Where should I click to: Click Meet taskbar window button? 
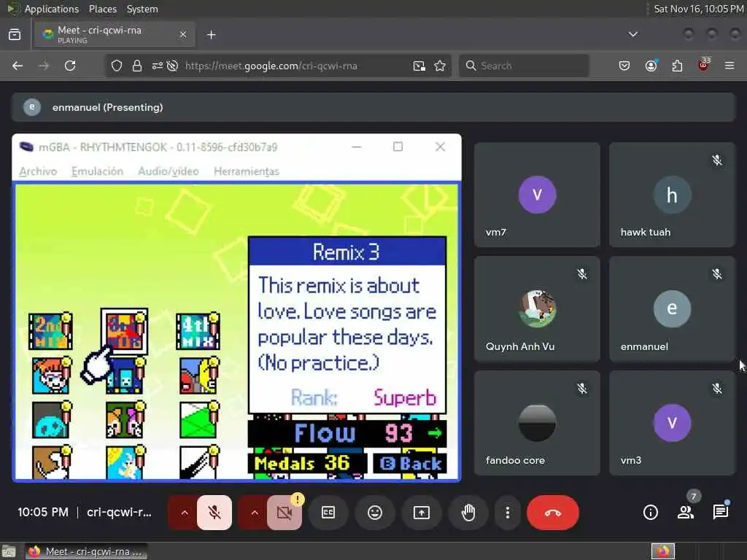click(x=86, y=551)
